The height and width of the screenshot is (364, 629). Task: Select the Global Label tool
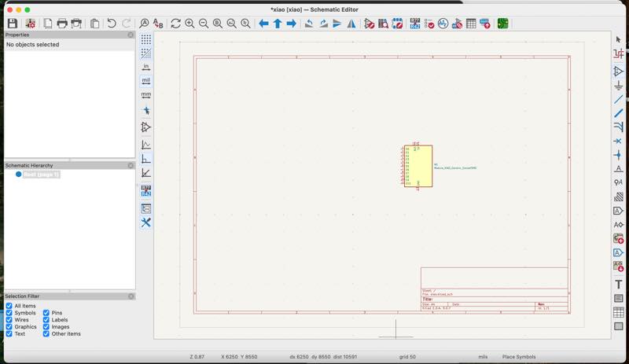click(619, 211)
